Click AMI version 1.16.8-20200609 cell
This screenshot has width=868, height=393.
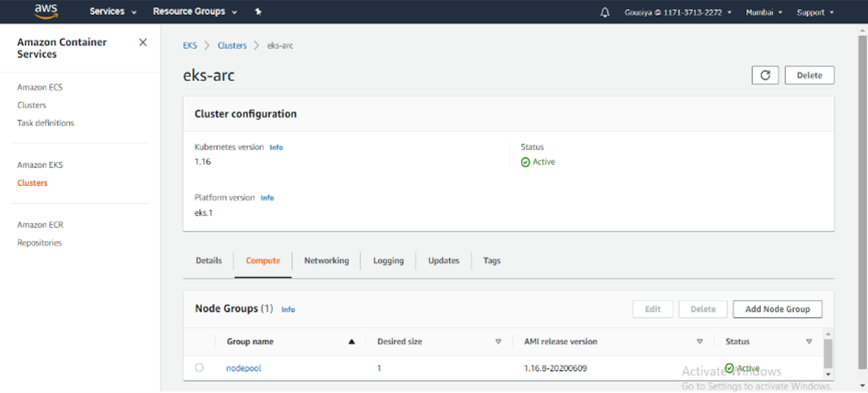click(x=556, y=368)
